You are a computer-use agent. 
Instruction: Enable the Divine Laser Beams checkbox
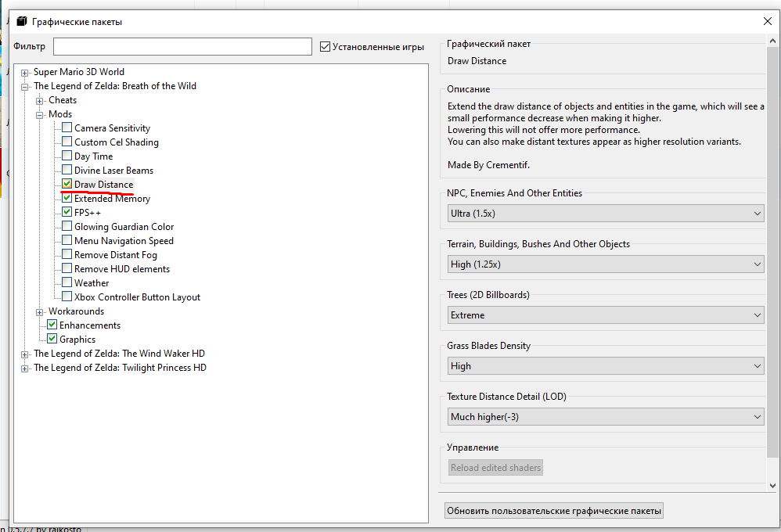coord(67,170)
